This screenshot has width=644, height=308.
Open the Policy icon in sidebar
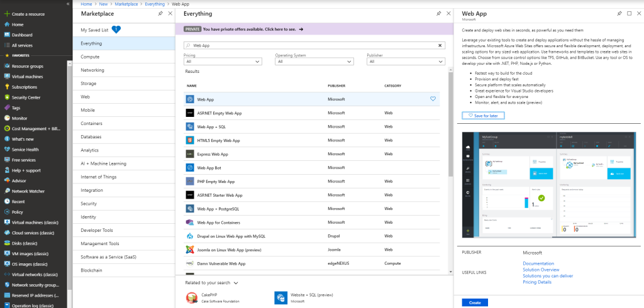coord(6,212)
